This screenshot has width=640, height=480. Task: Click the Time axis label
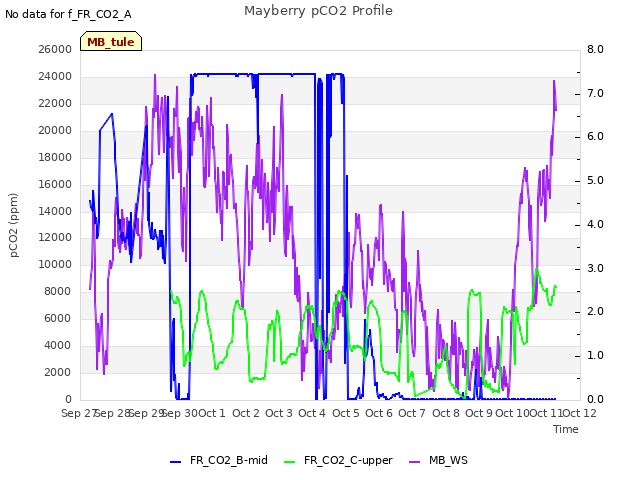566,429
